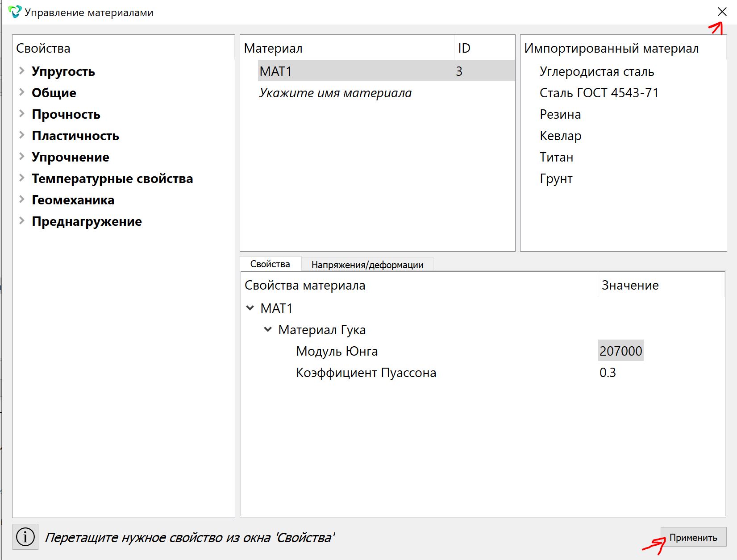This screenshot has height=560, width=737.
Task: Click the Значение column header
Action: [x=661, y=285]
